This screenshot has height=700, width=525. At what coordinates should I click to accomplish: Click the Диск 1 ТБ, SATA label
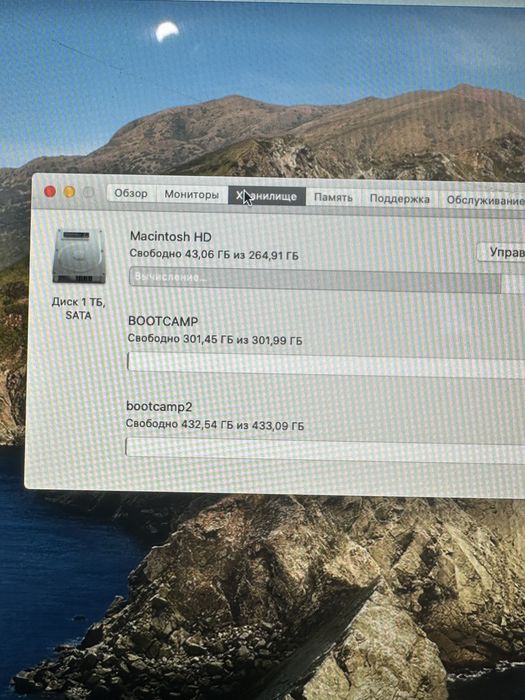pos(79,308)
